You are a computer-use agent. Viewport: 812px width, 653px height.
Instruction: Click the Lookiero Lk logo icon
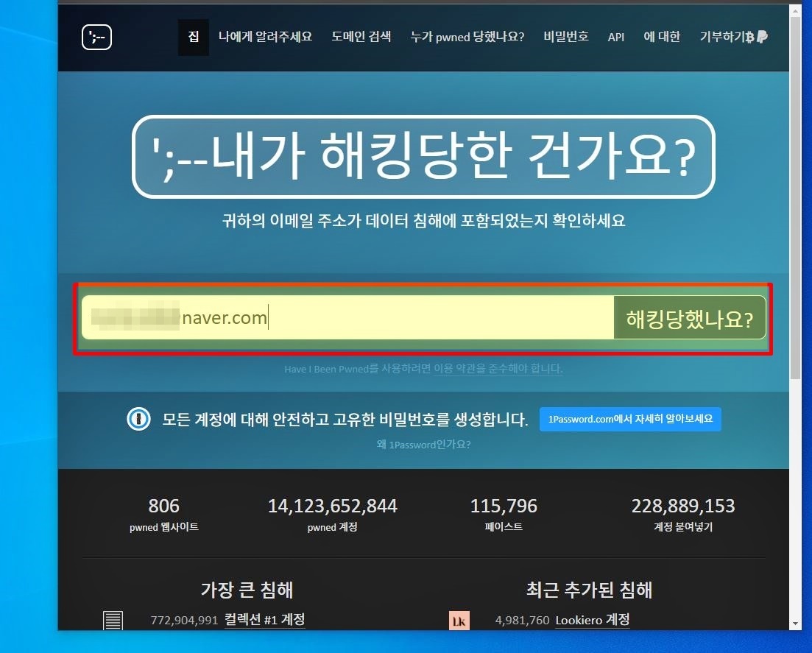459,621
